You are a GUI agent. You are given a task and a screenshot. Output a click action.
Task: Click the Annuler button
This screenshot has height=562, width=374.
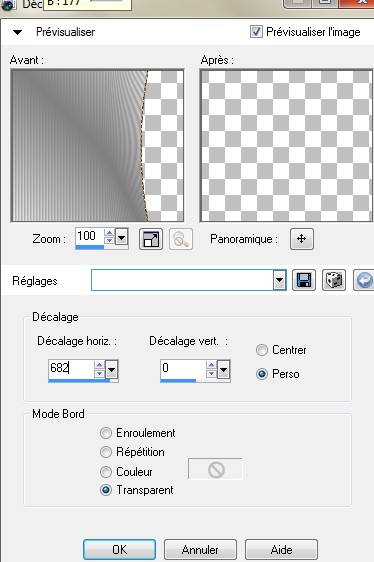[200, 549]
